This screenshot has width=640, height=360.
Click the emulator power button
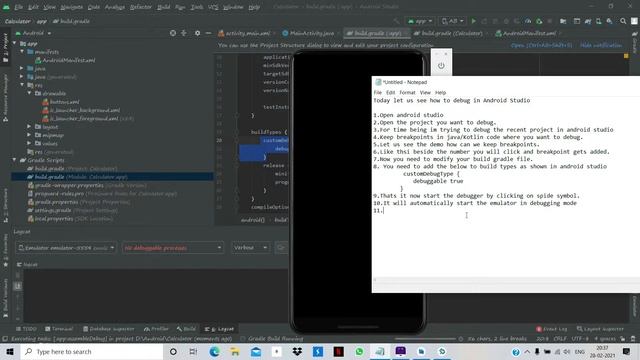pyautogui.click(x=441, y=65)
